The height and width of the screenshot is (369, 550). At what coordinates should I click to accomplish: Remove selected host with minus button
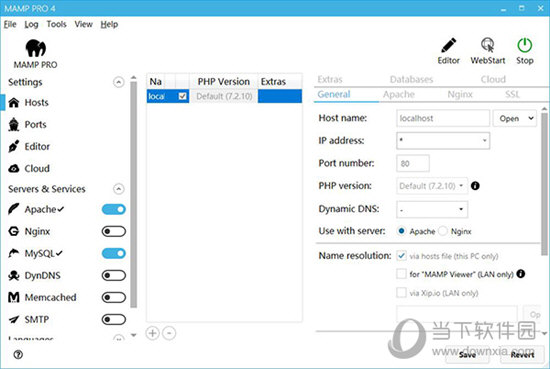(x=169, y=333)
